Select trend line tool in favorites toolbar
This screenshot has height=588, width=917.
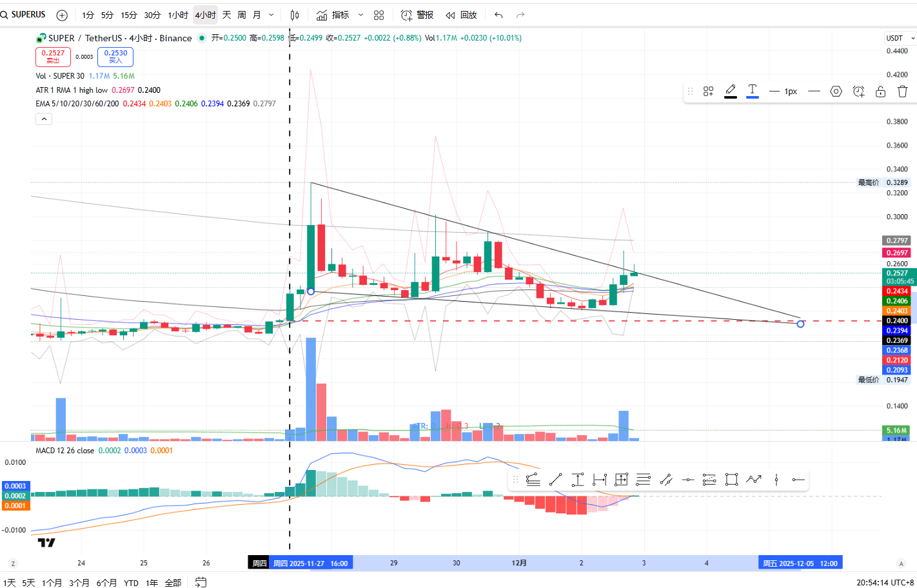click(556, 479)
